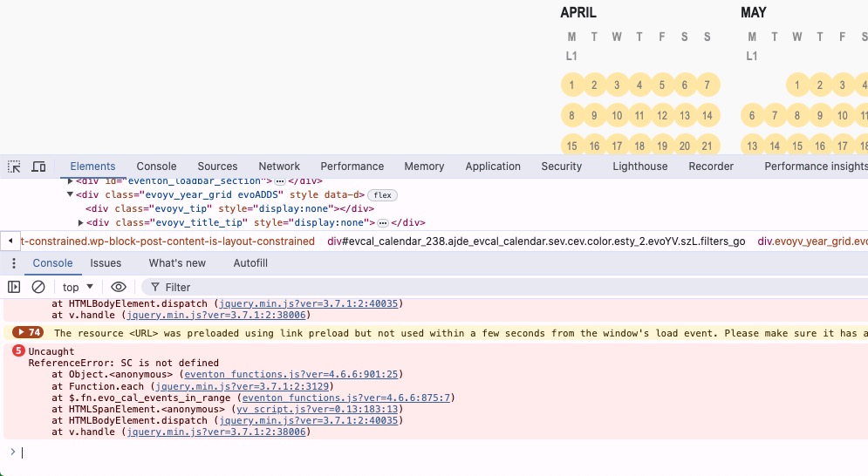
Task: Open top jquery.min.js 2:38006 link
Action: 215,315
